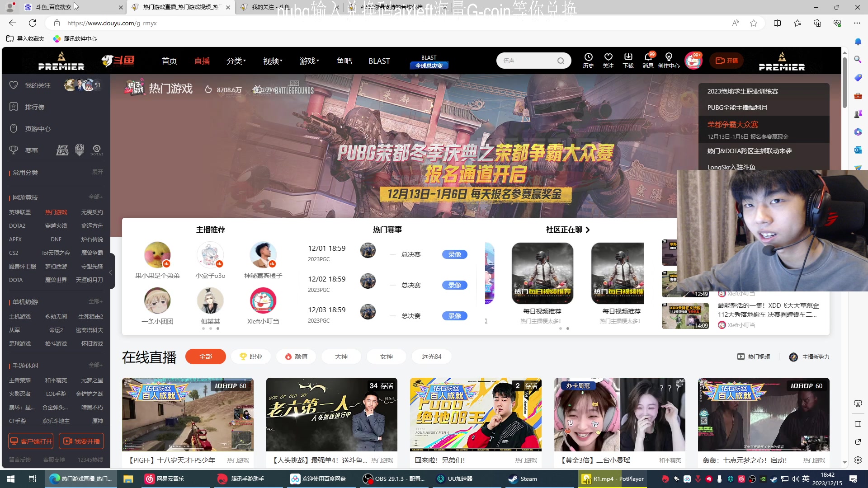Collapse the left sidebar arrow
This screenshot has height=488, width=868.
110,272
